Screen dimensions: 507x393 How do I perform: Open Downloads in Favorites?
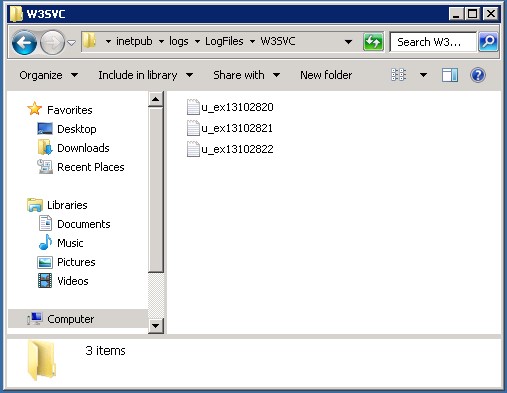pyautogui.click(x=83, y=148)
